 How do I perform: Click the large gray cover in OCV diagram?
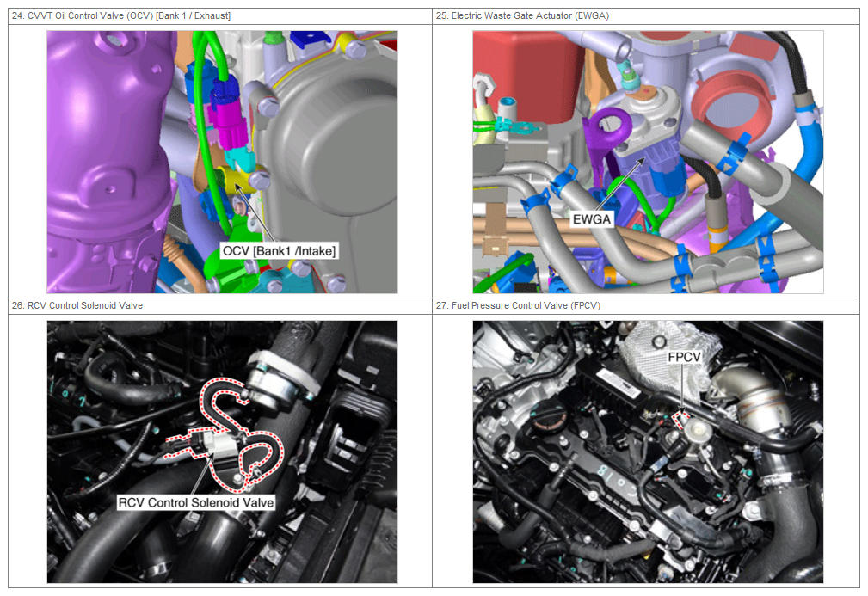click(x=344, y=155)
